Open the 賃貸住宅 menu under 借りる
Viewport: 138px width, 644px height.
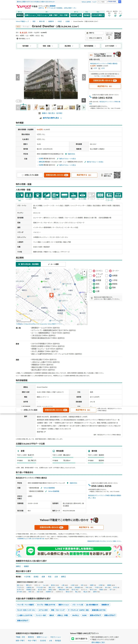pyautogui.click(x=20, y=15)
